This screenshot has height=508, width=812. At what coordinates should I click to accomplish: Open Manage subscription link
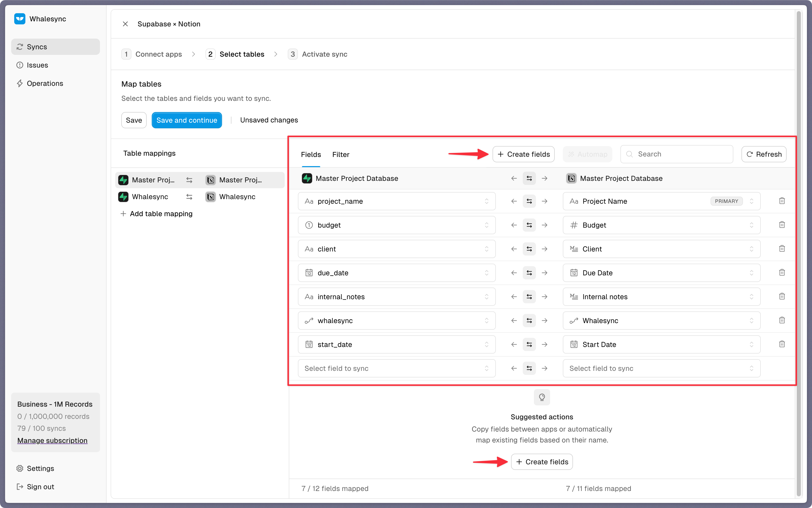tap(52, 440)
